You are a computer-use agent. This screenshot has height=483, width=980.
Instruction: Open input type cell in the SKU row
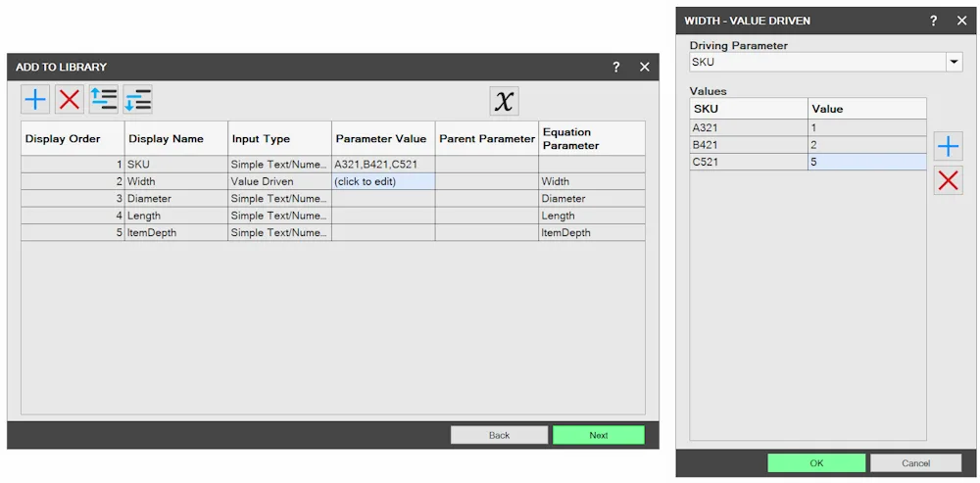tap(279, 165)
